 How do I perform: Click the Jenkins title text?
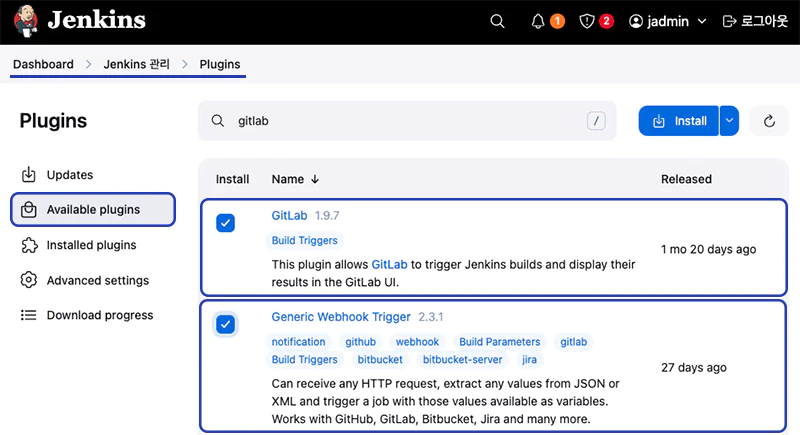click(97, 20)
